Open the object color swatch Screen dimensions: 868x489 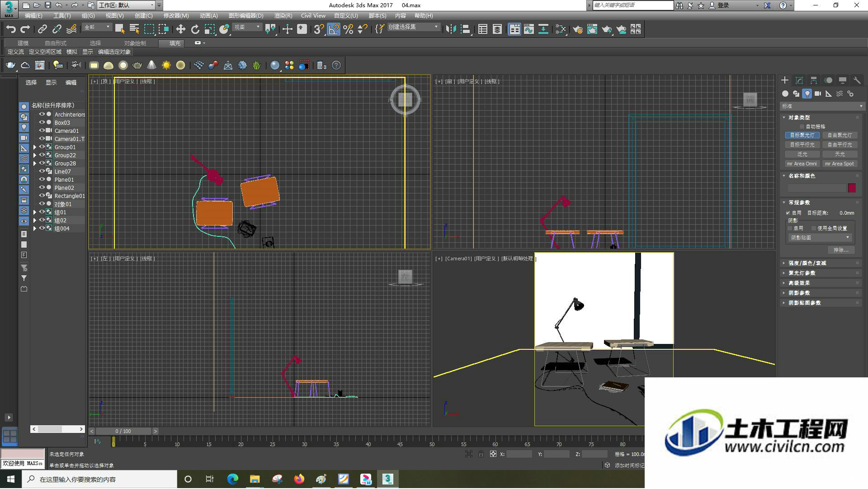[852, 188]
